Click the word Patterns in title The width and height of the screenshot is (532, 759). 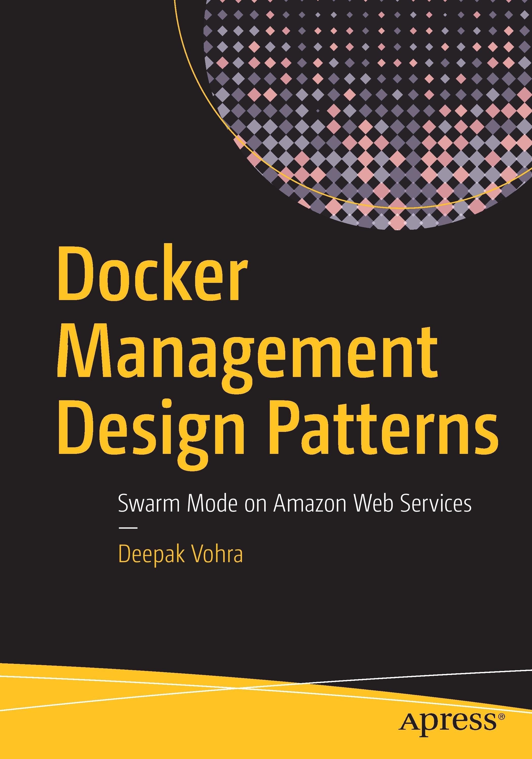tap(384, 427)
